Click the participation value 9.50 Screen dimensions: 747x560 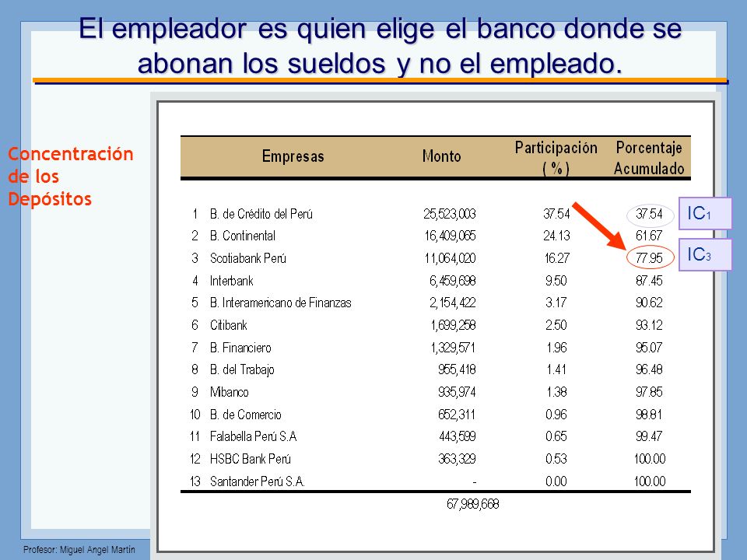[x=556, y=281]
